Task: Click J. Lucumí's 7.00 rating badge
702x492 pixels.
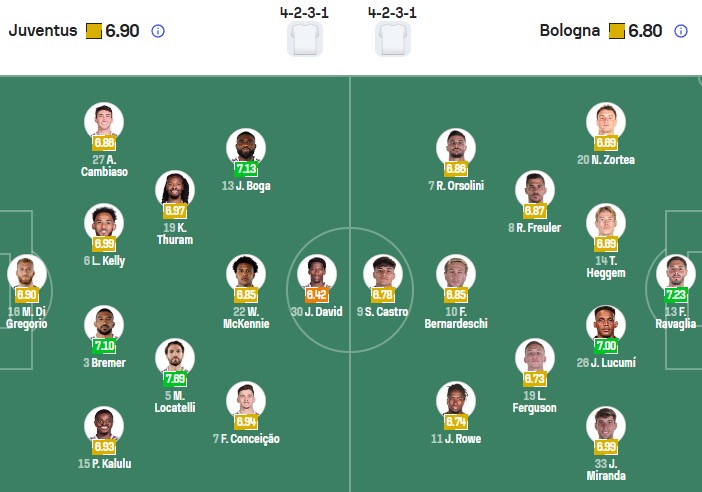Action: pyautogui.click(x=606, y=346)
